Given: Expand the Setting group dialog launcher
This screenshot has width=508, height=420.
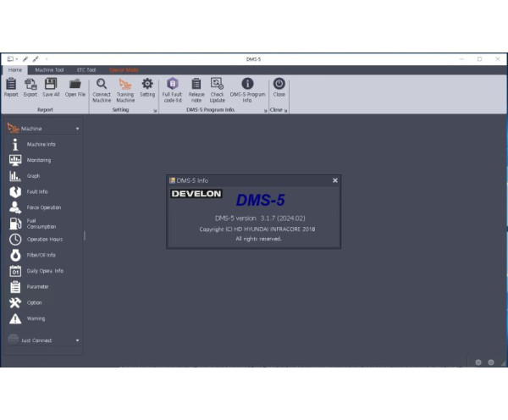Looking at the screenshot, I should [x=155, y=110].
